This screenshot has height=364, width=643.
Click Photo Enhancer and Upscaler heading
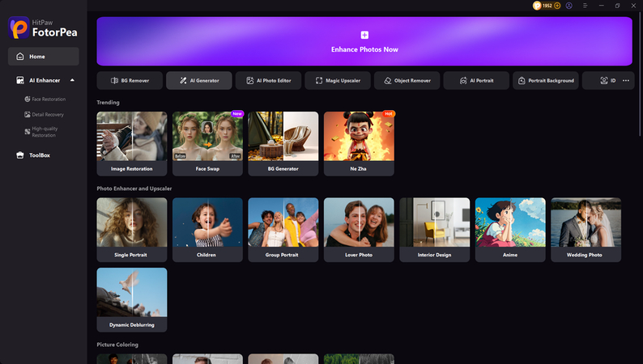pos(134,188)
